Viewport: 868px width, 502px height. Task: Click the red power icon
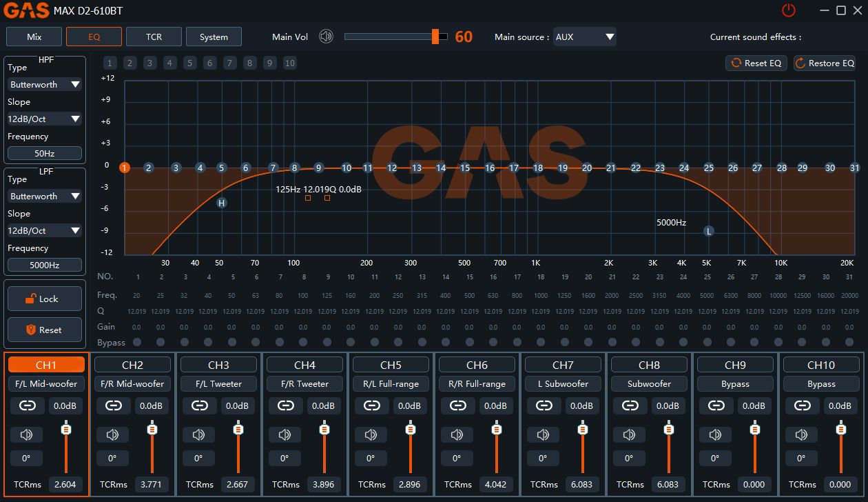point(788,10)
